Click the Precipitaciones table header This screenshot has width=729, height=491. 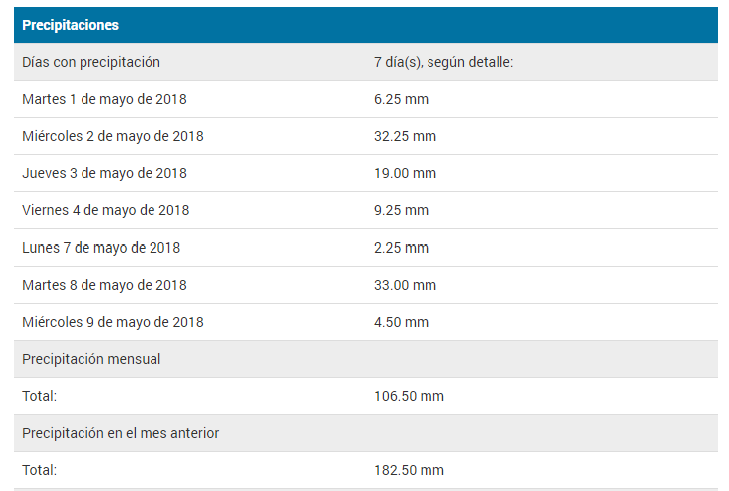(70, 25)
